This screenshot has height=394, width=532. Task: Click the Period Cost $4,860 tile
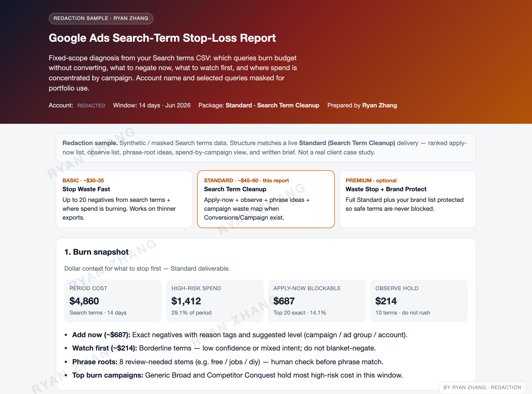[113, 301]
